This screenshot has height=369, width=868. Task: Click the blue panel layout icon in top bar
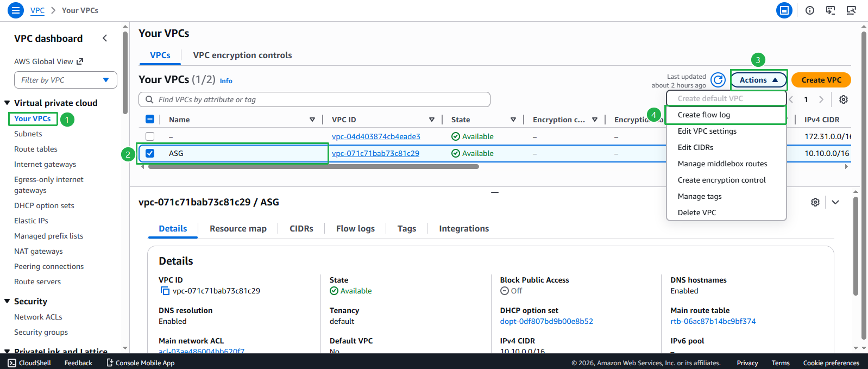784,10
